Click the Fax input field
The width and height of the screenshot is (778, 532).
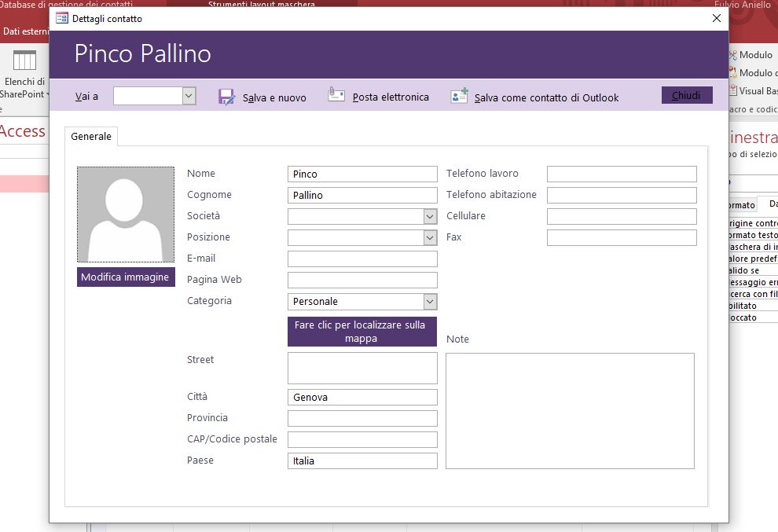tap(622, 238)
